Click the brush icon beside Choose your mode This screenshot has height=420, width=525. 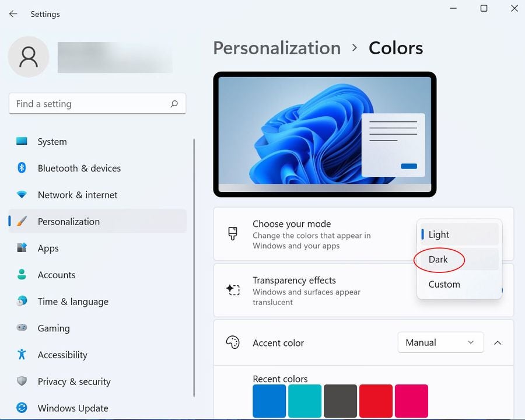(x=233, y=233)
